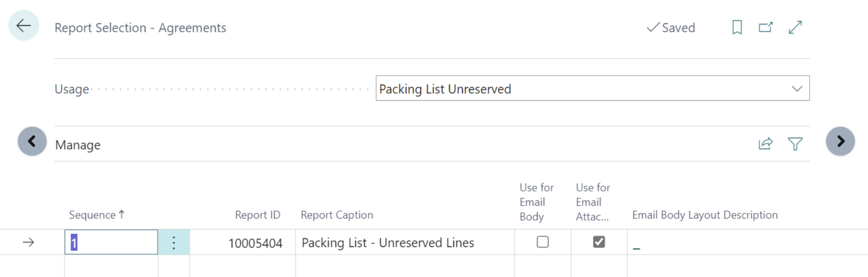Go to previous record with left chevron
This screenshot has width=868, height=277.
coord(32,141)
